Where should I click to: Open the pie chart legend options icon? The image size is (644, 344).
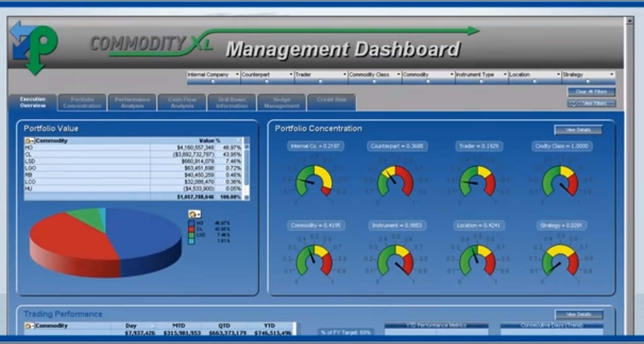click(x=194, y=214)
